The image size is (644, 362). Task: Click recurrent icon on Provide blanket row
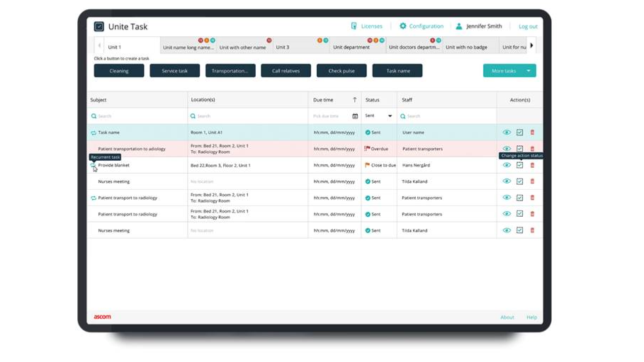pyautogui.click(x=94, y=165)
